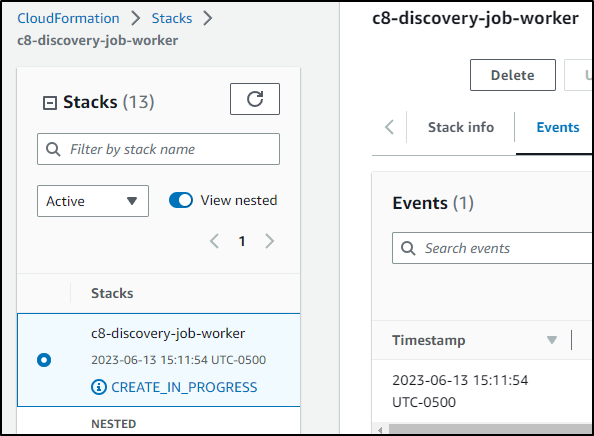Open the Active status filter dropdown
594x436 pixels.
93,201
